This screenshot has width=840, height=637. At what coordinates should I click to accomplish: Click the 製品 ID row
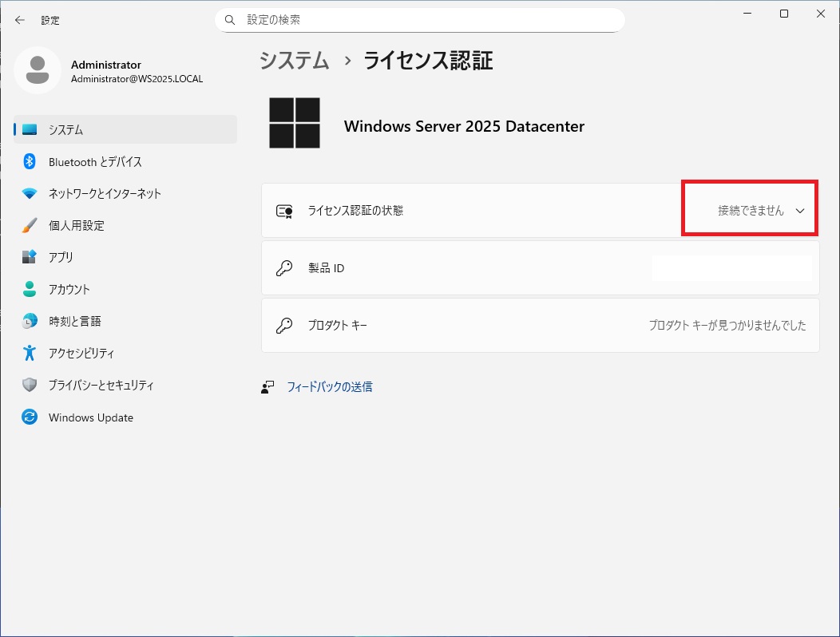point(540,268)
